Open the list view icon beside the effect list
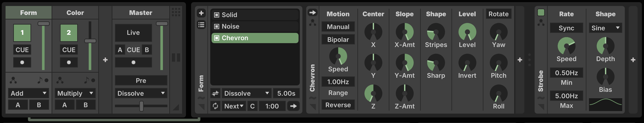The image size is (644, 123). point(201,25)
